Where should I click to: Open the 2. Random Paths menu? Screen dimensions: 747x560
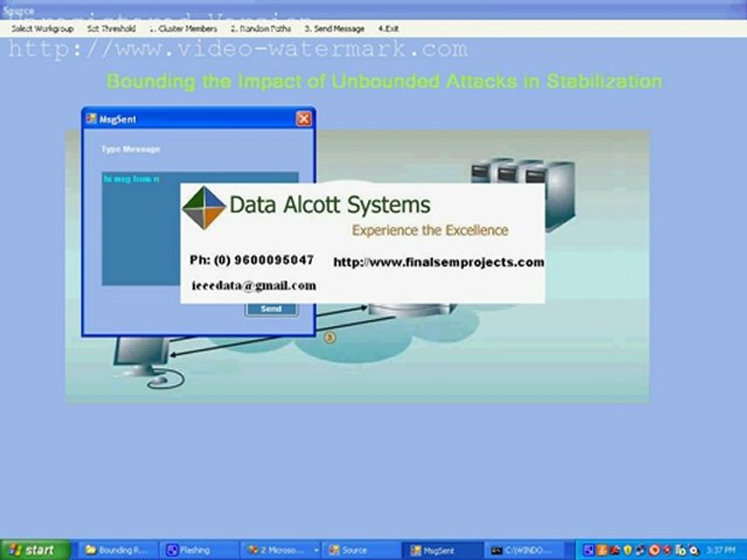261,29
